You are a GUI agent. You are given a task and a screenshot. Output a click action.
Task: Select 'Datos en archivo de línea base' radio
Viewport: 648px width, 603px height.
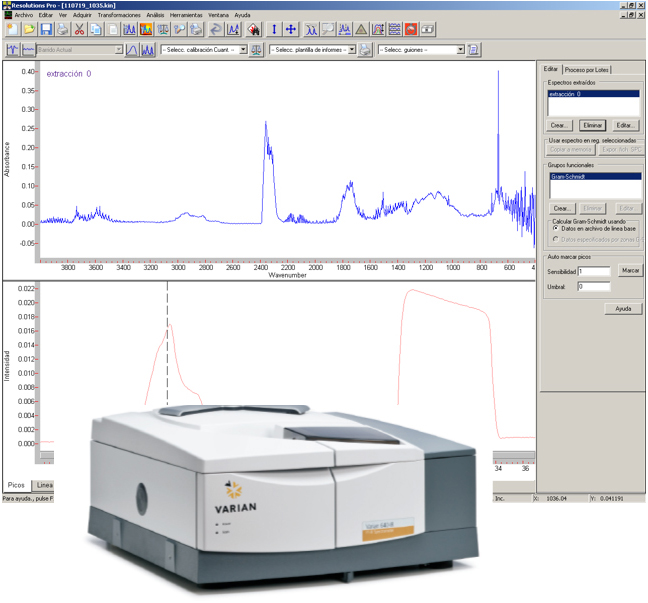(555, 228)
